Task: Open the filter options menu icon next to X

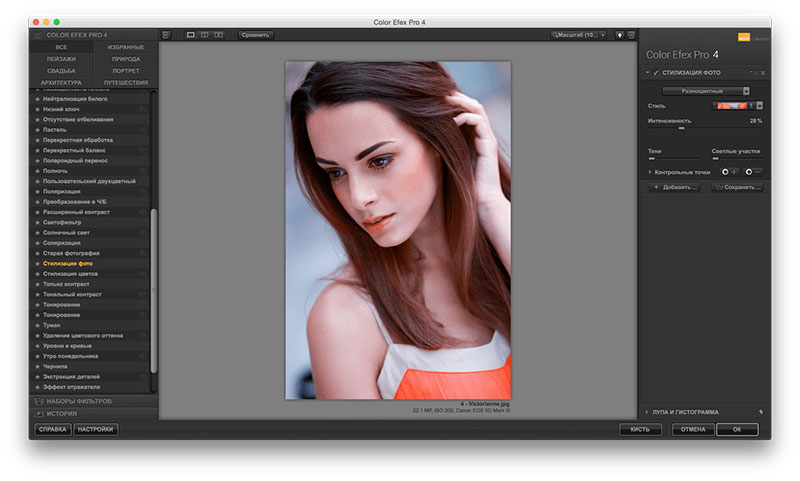Action: click(754, 73)
